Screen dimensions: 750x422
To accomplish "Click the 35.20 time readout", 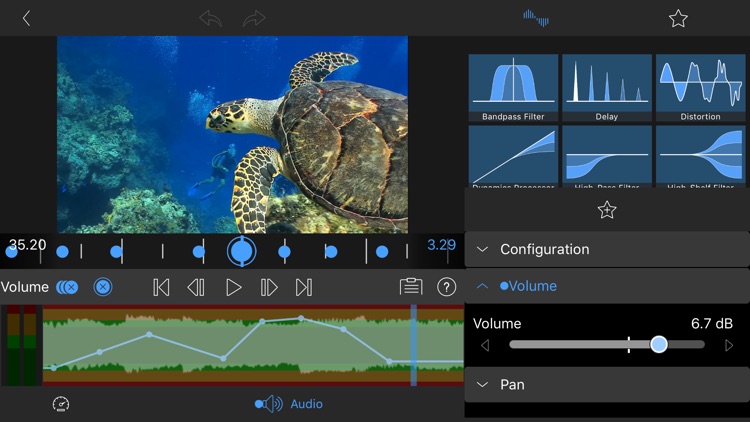I will point(28,245).
